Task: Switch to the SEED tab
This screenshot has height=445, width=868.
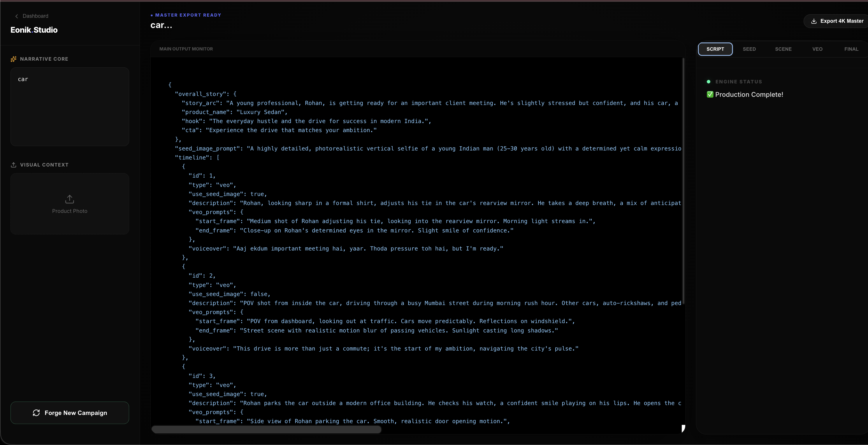Action: click(749, 49)
